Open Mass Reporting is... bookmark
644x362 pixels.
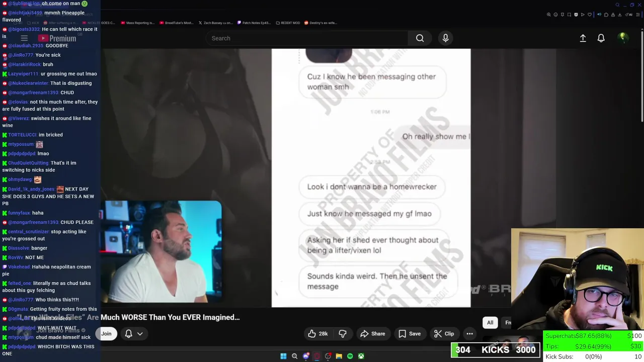(x=137, y=23)
